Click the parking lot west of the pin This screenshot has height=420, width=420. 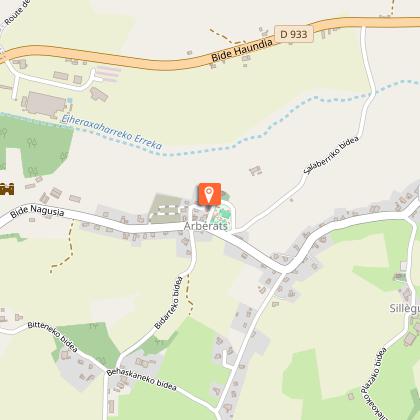pos(166,209)
